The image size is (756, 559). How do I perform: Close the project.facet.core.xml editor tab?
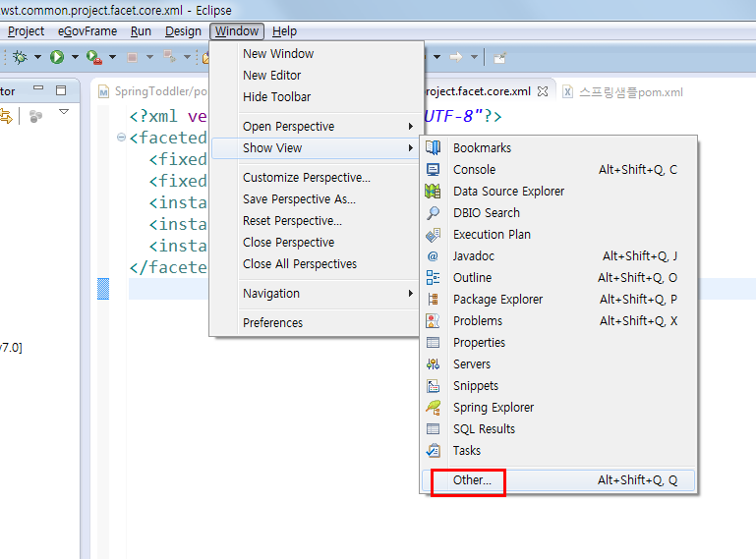tap(543, 91)
